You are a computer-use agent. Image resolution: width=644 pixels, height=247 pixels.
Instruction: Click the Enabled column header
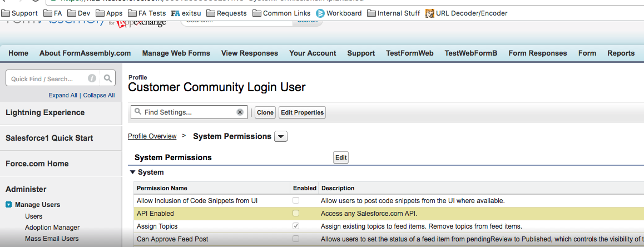305,188
